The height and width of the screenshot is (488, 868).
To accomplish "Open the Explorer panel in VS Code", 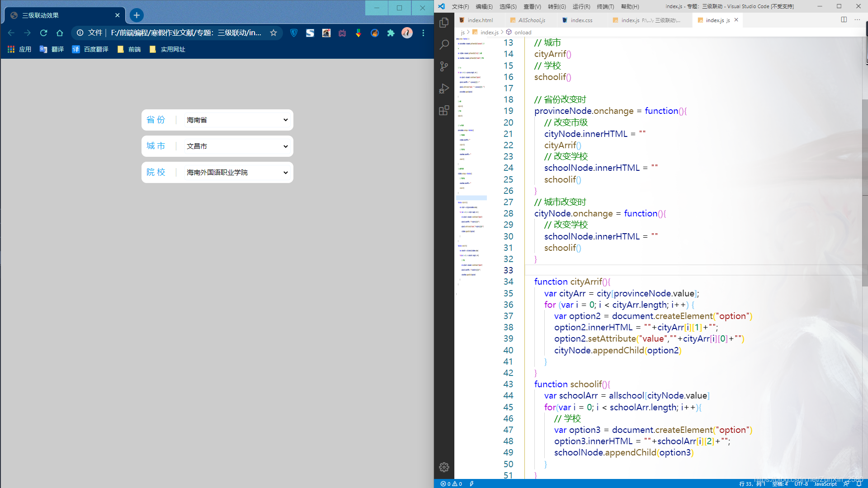I will [x=444, y=23].
